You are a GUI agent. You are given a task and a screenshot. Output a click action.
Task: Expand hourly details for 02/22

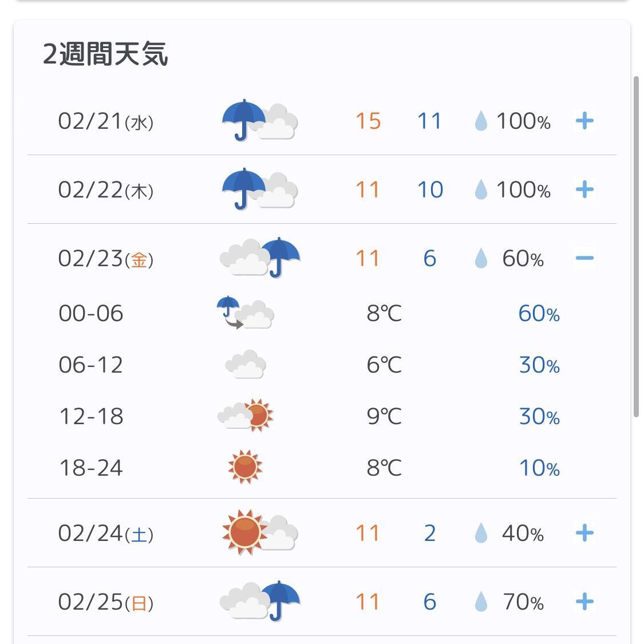584,189
